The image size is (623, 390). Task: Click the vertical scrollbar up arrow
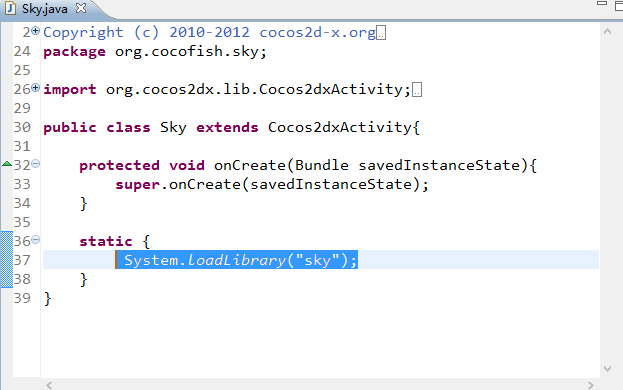607,31
